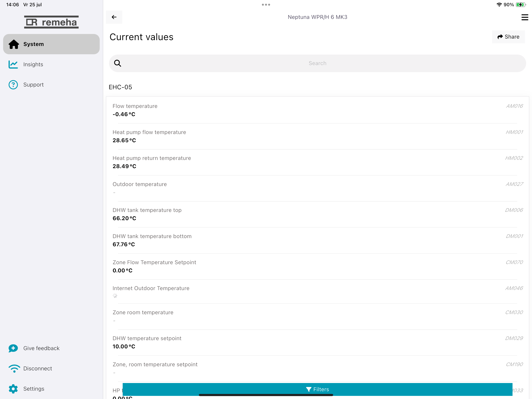Click the 28.49 °C value
Screen dimensions: 532x399
point(124,166)
